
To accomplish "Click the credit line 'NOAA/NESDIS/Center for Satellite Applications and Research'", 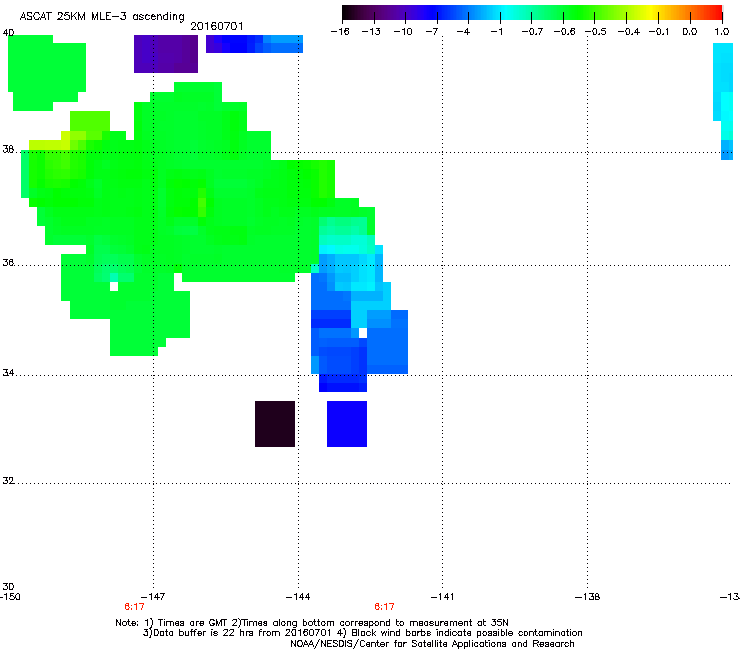I will pyautogui.click(x=432, y=644).
